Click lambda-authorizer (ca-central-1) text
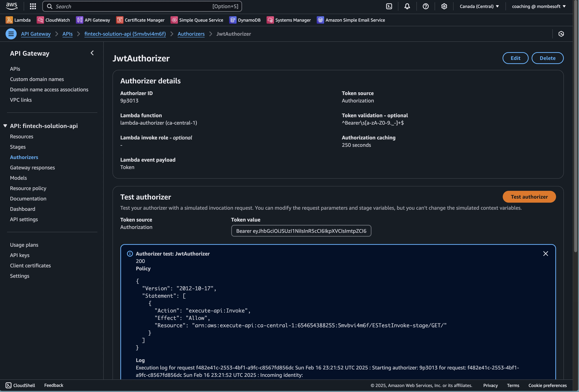The height and width of the screenshot is (392, 579). 158,123
